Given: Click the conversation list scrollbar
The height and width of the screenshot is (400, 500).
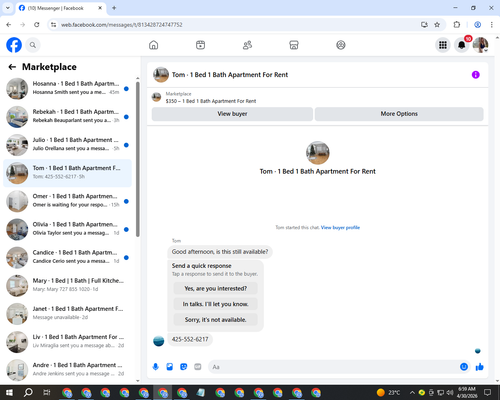Looking at the screenshot, I should coord(138,159).
